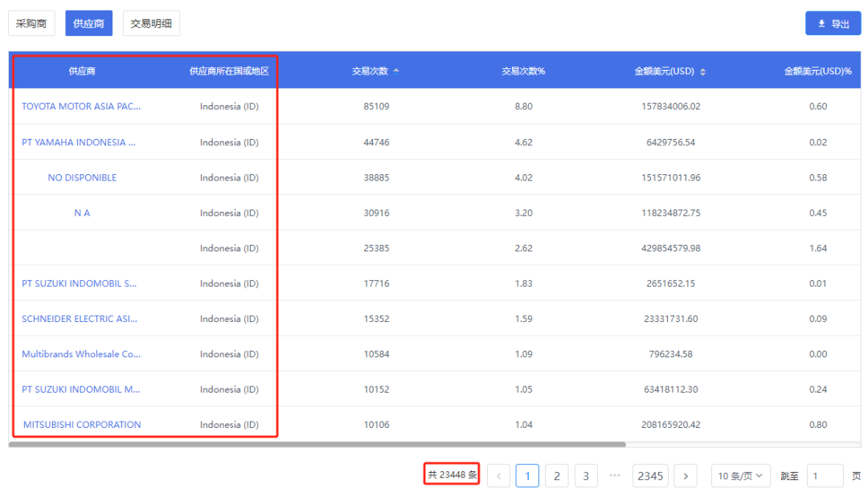Open PT SUZUKI INDOMOBIL M... supplier link
This screenshot has width=868, height=497.
[x=81, y=389]
